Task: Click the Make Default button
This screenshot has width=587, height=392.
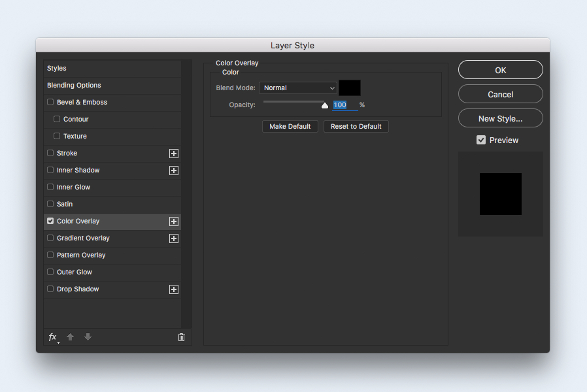Action: (290, 126)
